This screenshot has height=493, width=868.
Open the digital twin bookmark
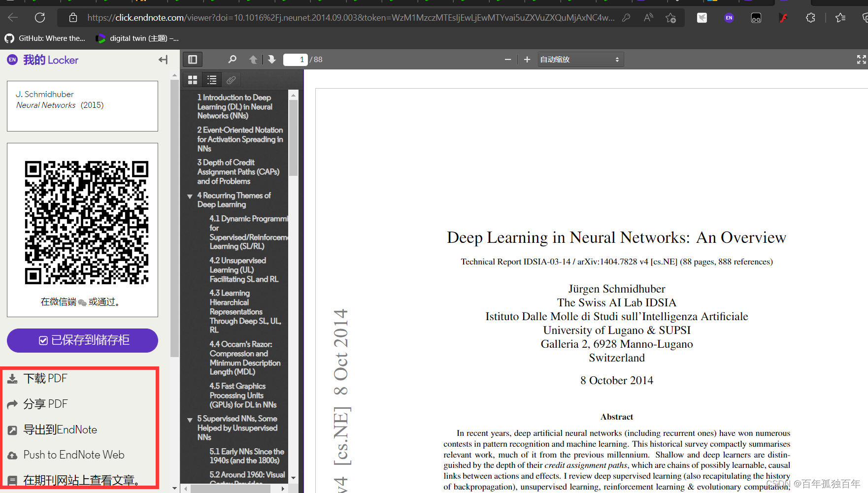pos(137,38)
